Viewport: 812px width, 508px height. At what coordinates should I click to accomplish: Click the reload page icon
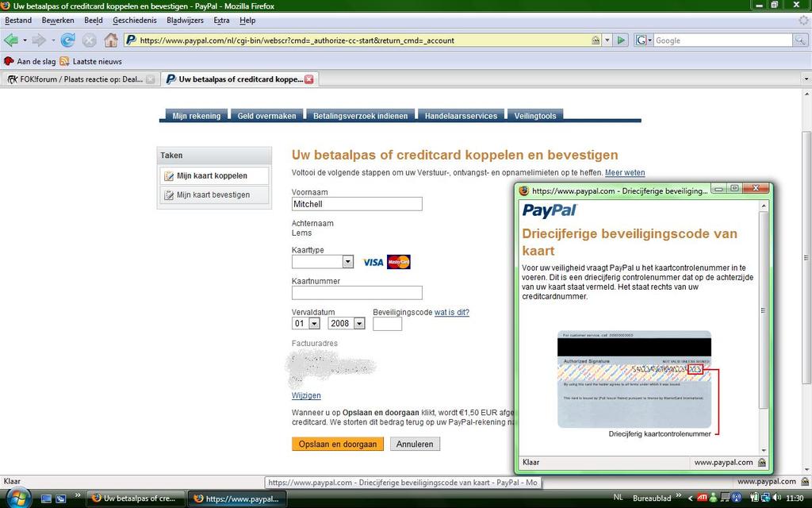click(x=67, y=40)
